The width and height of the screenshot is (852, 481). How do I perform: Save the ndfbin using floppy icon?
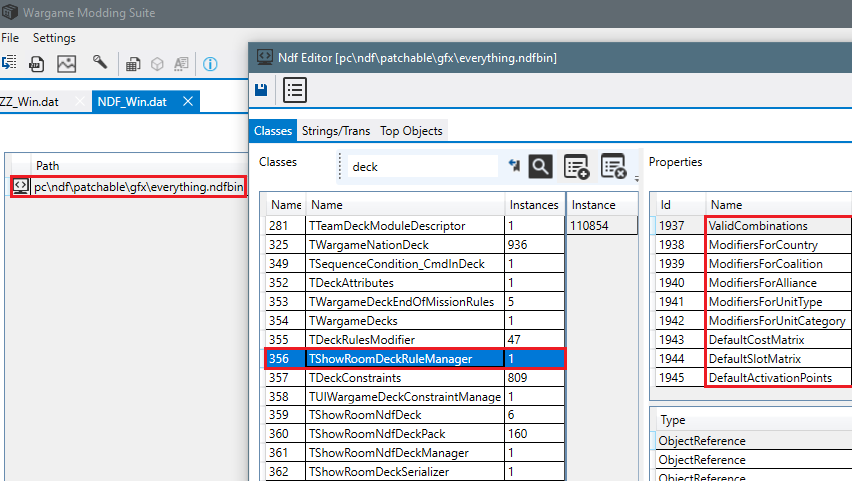coord(261,90)
